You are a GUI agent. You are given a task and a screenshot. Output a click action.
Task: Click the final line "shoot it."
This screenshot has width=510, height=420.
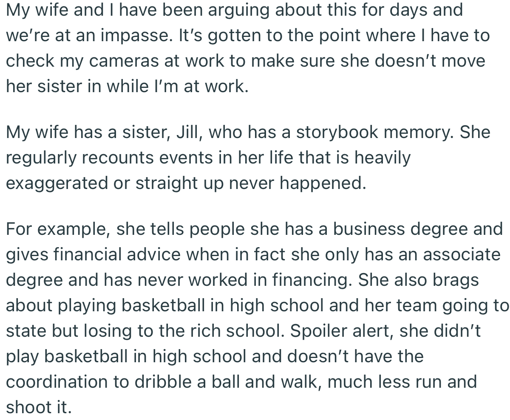[39, 407]
